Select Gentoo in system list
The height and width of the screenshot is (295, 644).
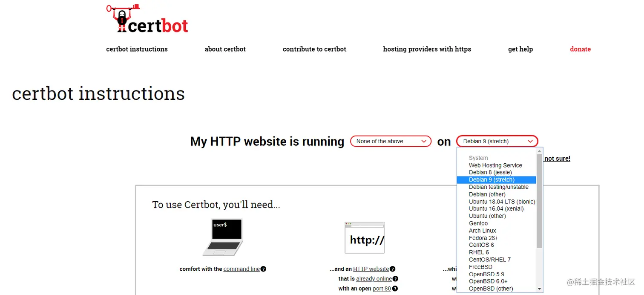[x=496, y=223]
